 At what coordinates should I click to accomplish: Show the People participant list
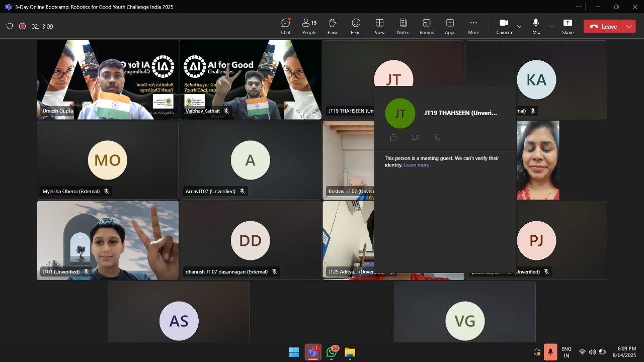click(309, 26)
